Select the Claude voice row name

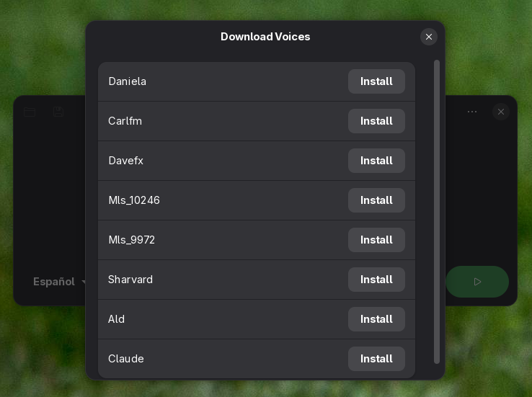(126, 359)
